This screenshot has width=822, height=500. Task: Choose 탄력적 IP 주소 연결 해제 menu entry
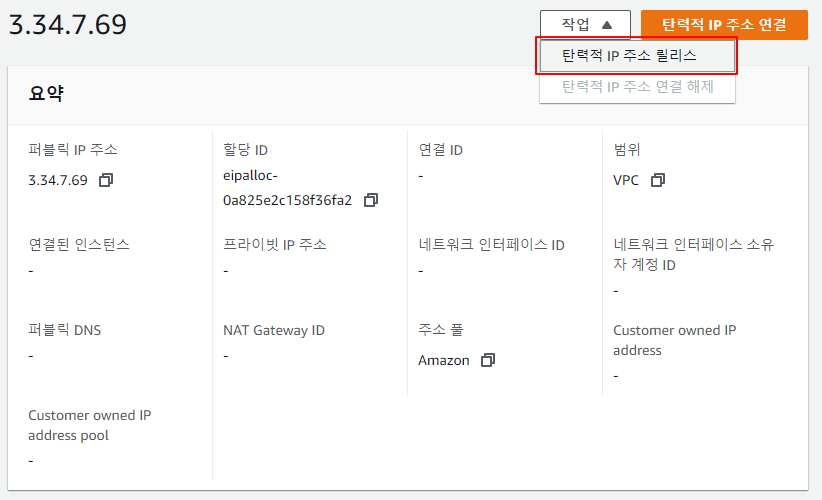(x=637, y=87)
